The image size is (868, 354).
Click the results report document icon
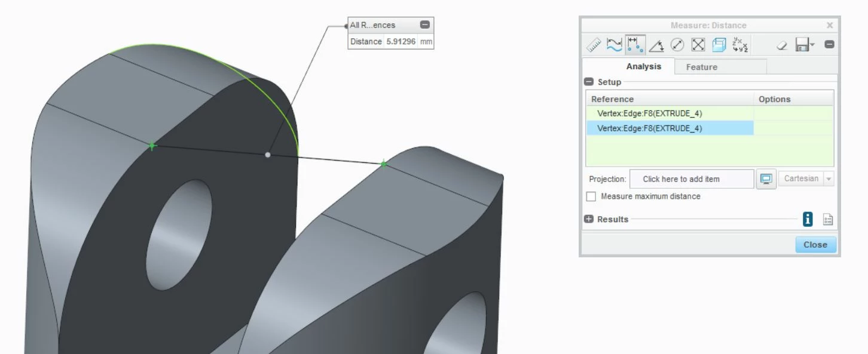click(x=827, y=220)
